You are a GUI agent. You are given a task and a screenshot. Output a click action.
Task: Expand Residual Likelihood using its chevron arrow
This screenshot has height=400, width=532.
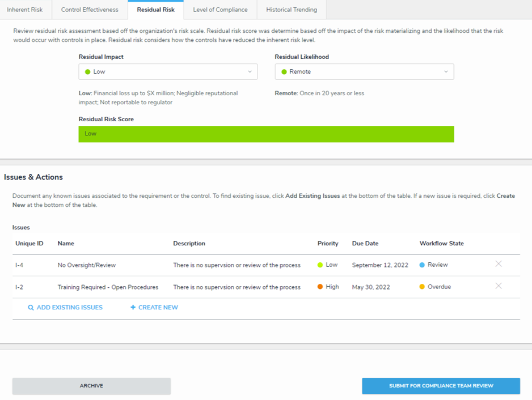[446, 72]
